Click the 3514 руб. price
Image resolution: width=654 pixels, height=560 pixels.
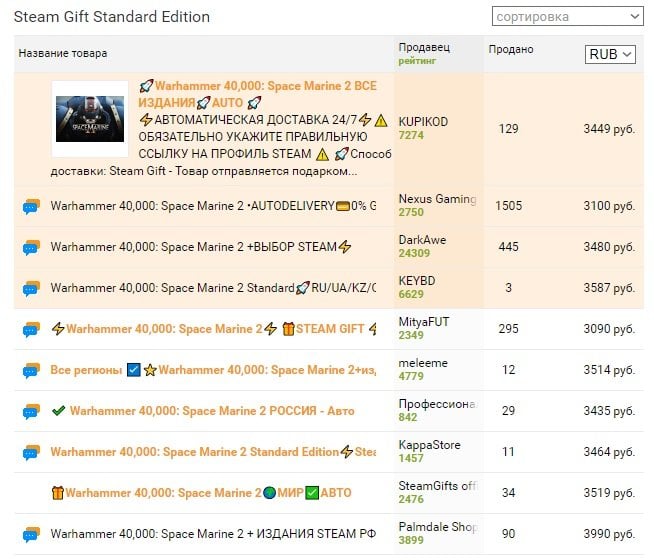pyautogui.click(x=609, y=370)
